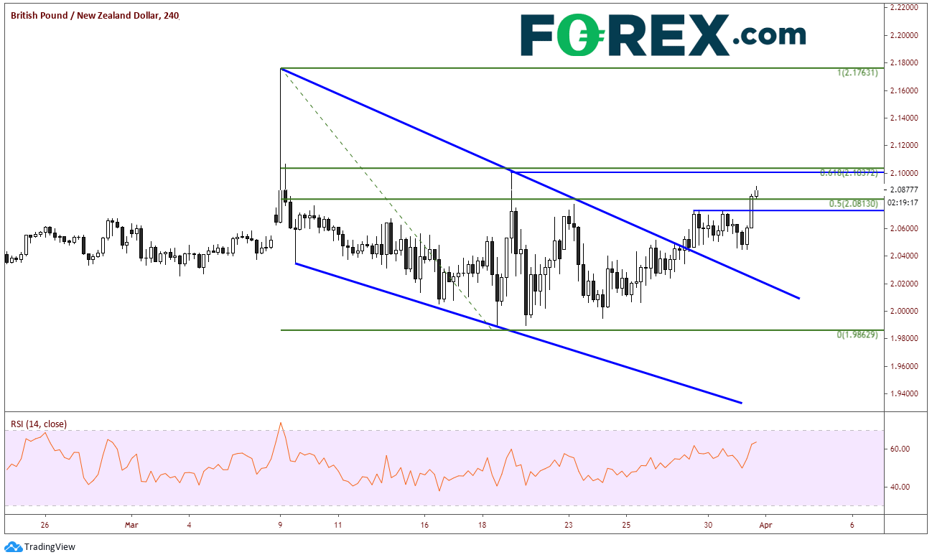Screen dimensions: 932x560
Task: Select the dashed green Fibonacci trend line
Action: pos(386,199)
